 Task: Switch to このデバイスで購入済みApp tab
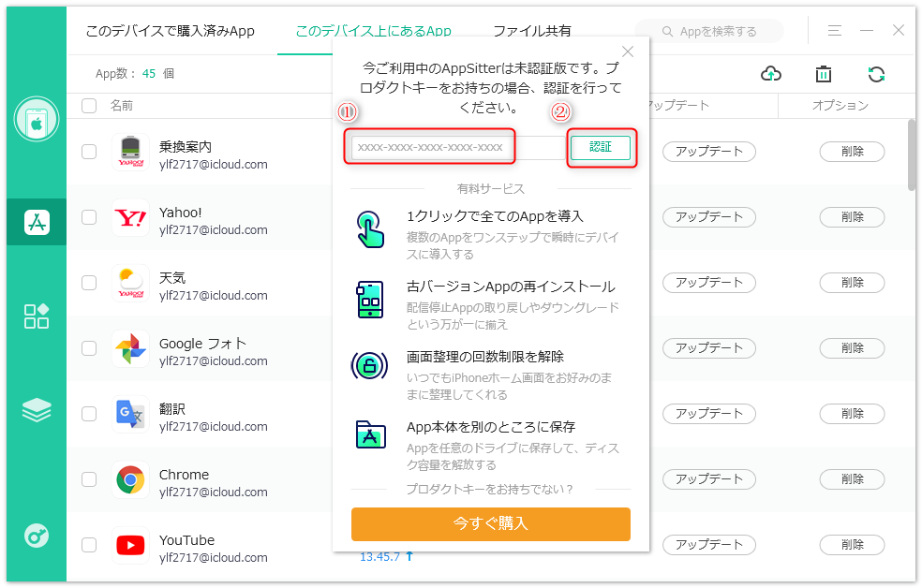[x=171, y=31]
